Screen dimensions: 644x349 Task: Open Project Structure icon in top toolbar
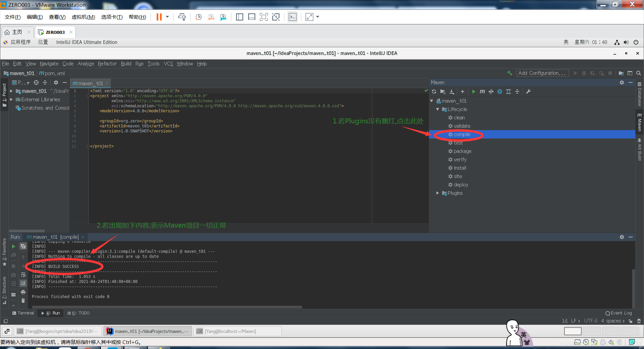(x=621, y=73)
